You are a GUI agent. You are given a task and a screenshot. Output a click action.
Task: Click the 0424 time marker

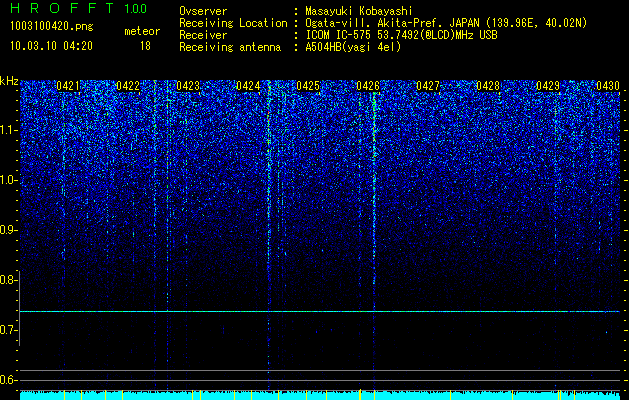pos(248,85)
